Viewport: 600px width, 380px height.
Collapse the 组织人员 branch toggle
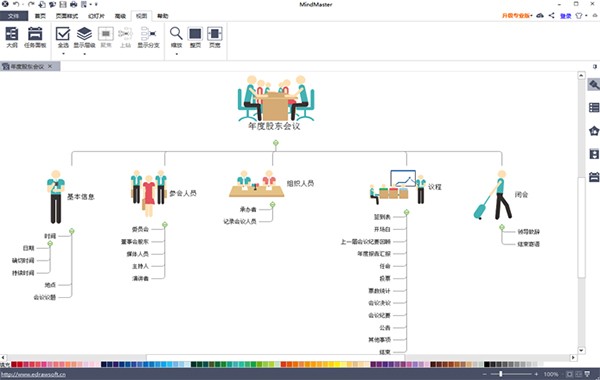pos(272,205)
